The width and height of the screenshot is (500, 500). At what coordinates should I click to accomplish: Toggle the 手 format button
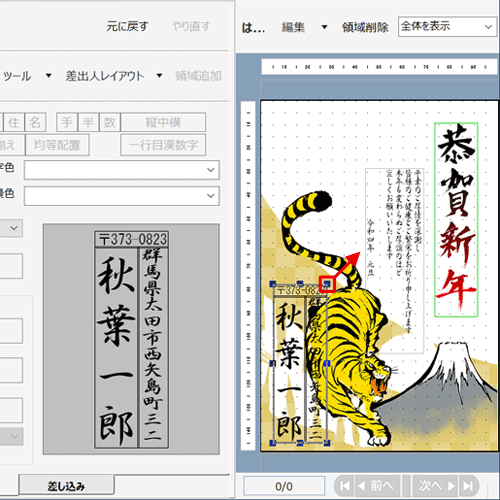(x=67, y=122)
